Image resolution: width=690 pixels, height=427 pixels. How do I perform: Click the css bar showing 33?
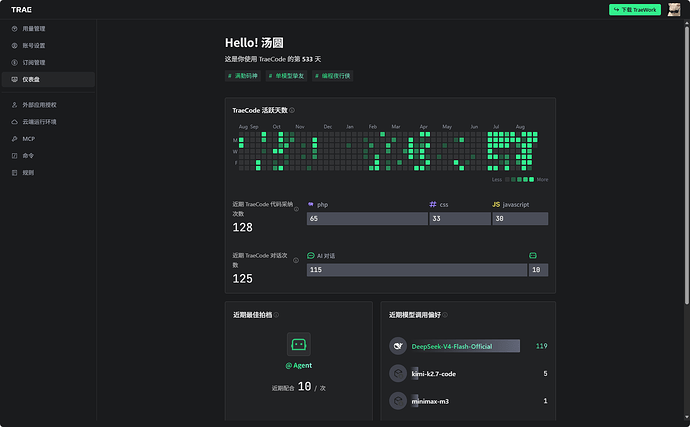(x=460, y=218)
